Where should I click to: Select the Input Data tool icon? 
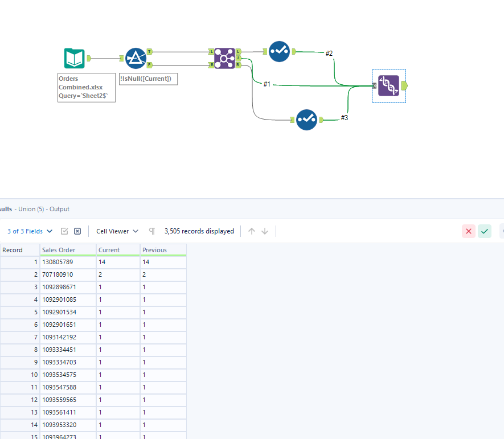click(74, 58)
